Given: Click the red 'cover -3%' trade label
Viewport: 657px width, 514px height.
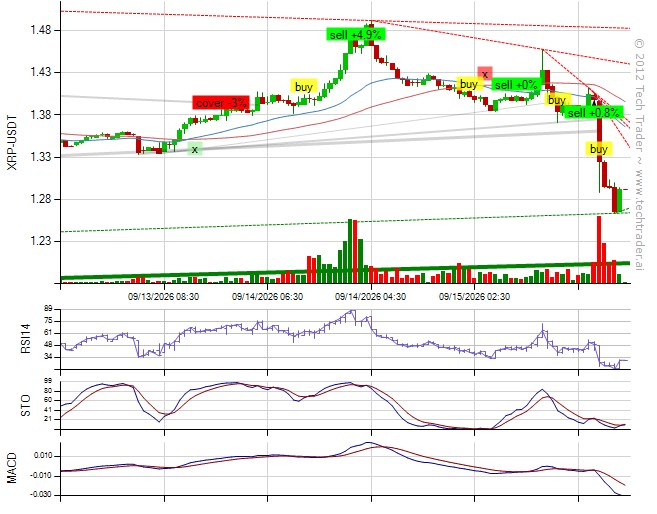Looking at the screenshot, I should pyautogui.click(x=221, y=103).
